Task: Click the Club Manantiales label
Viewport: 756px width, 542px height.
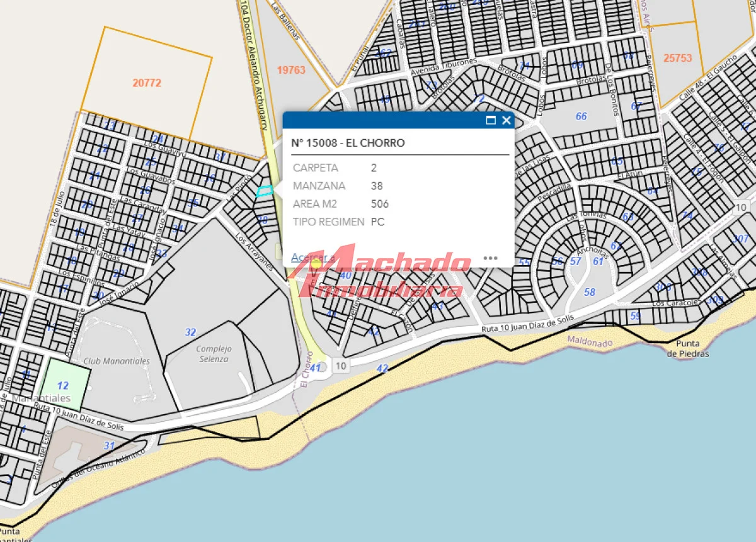Action: 117,361
